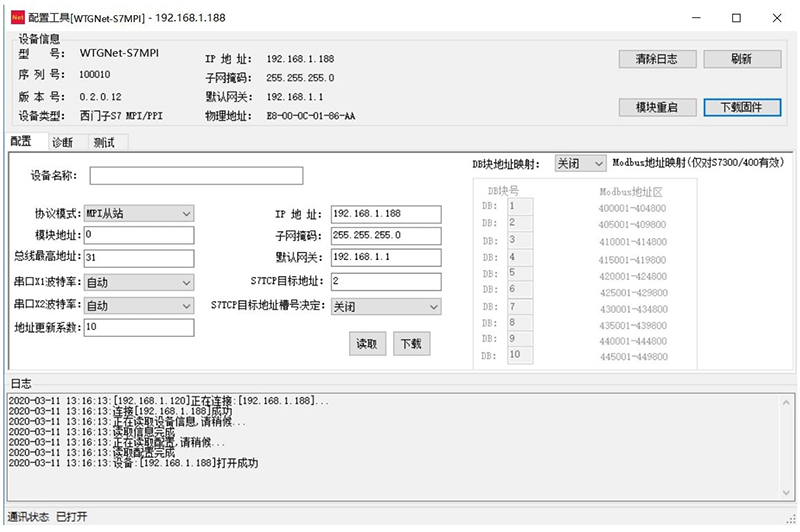Click the 刷新 button
Image resolution: width=800 pixels, height=532 pixels.
tap(742, 59)
